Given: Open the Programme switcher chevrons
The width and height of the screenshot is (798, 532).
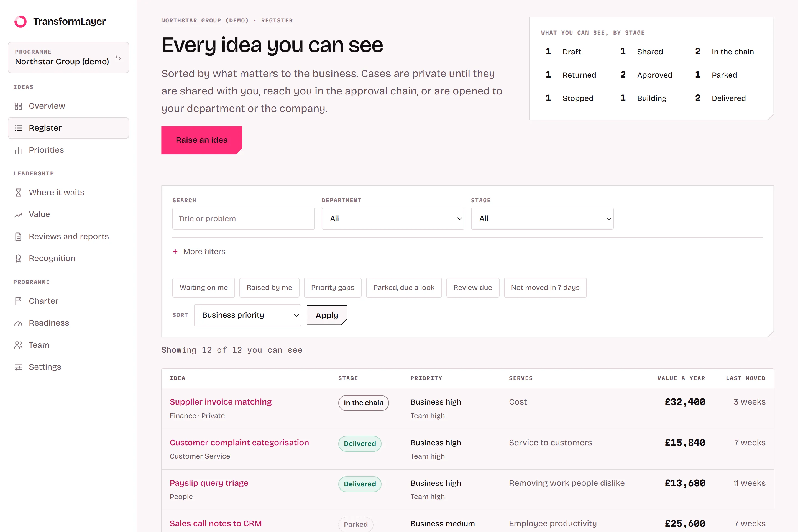Looking at the screenshot, I should tap(118, 58).
